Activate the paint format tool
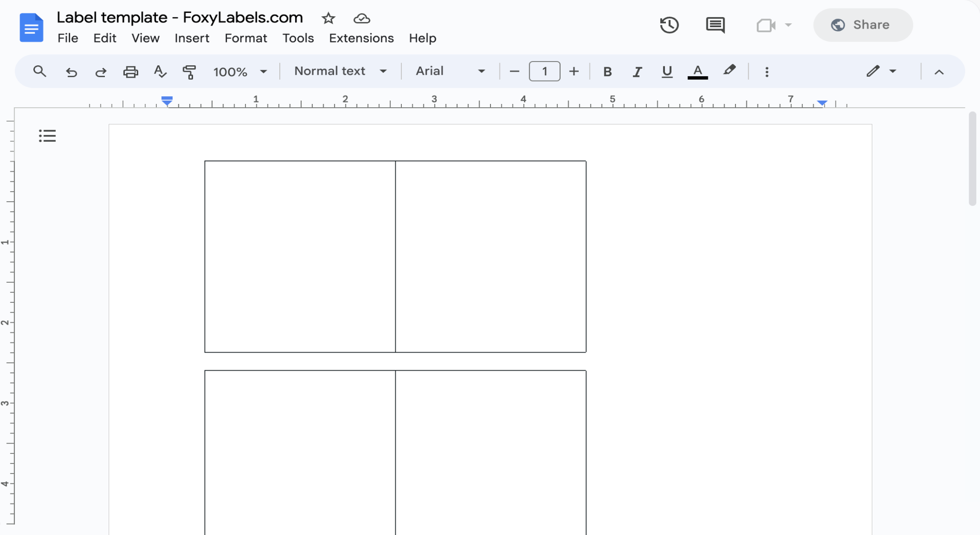980x535 pixels. coord(189,72)
